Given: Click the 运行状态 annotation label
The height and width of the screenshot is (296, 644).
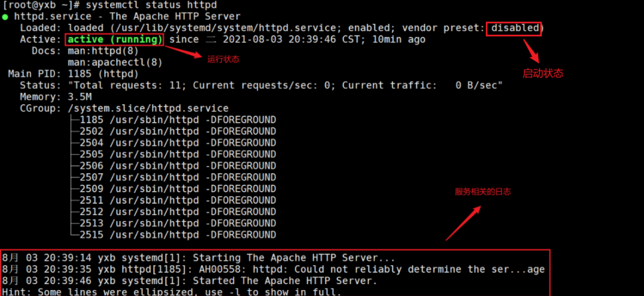Looking at the screenshot, I should (x=223, y=60).
